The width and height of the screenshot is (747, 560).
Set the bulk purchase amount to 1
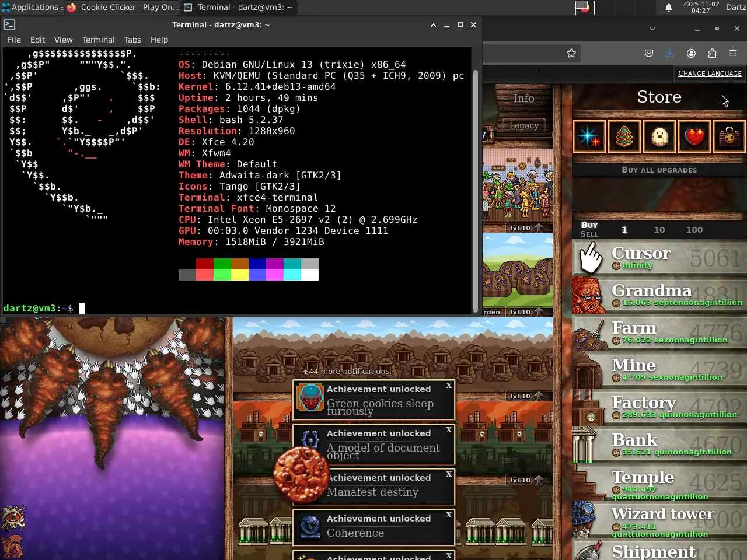[x=624, y=230]
